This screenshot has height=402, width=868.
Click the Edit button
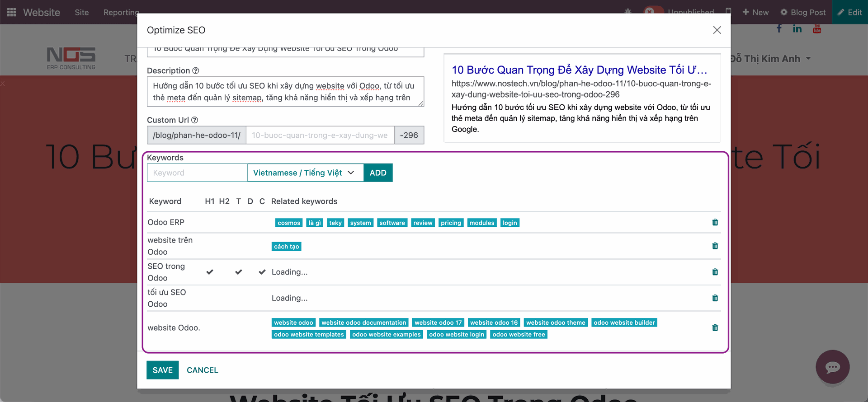pyautogui.click(x=849, y=12)
